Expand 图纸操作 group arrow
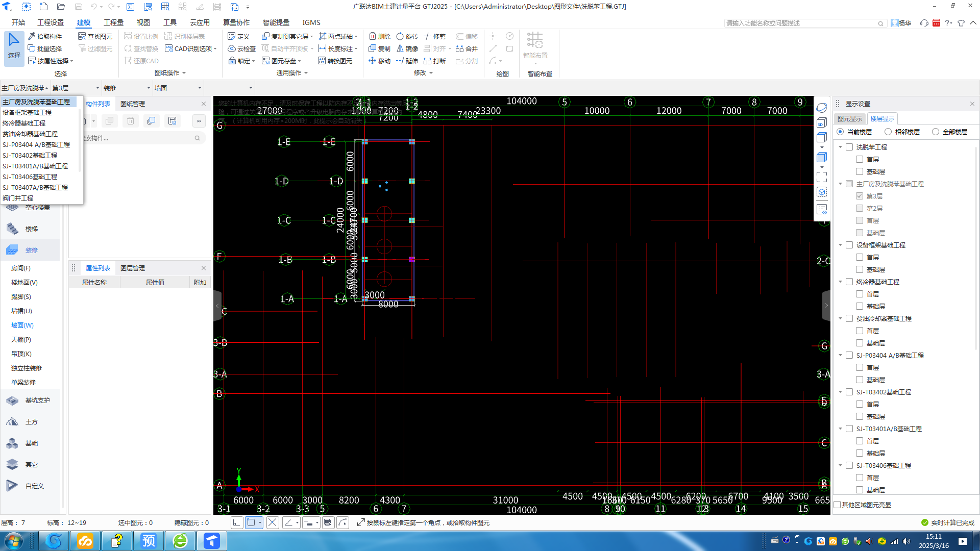980x551 pixels. coord(184,73)
